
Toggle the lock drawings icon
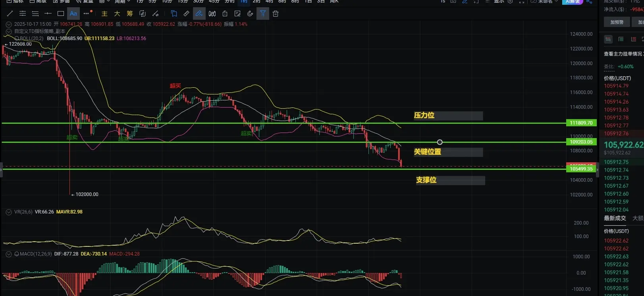(225, 13)
